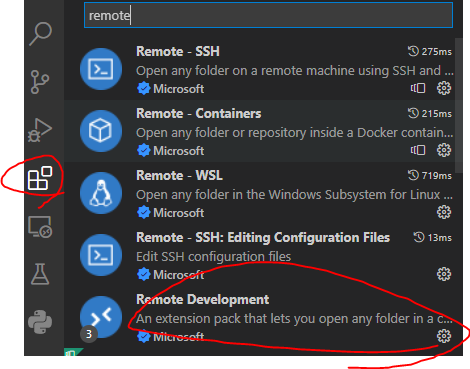Click the sync-ignored icon on Remote - Containers
Image resolution: width=470 pixels, height=369 pixels.
(x=418, y=150)
